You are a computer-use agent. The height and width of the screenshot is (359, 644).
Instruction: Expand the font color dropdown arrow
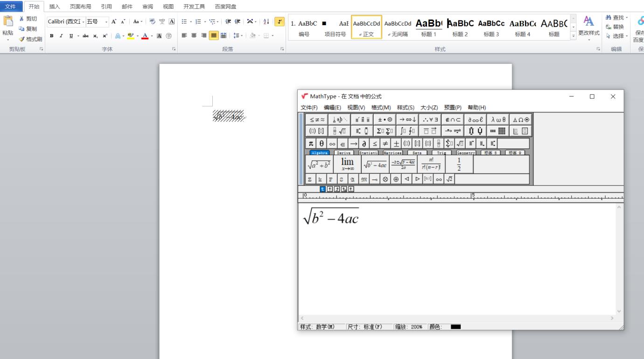coord(152,36)
